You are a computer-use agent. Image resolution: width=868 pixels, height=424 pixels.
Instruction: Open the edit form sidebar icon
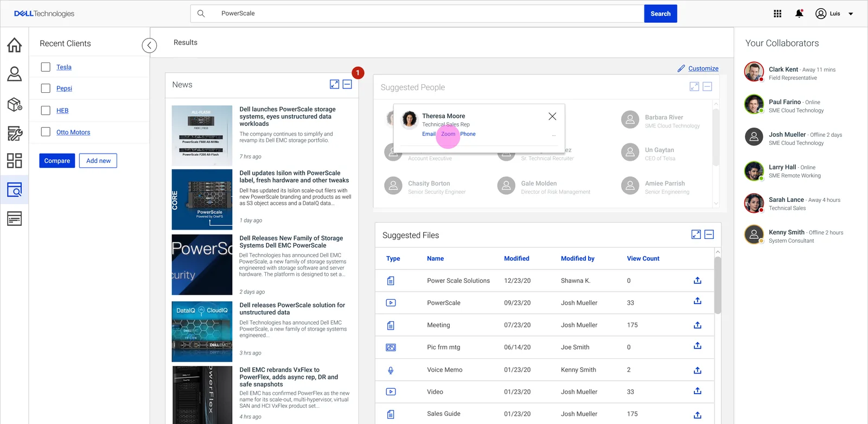pyautogui.click(x=15, y=133)
